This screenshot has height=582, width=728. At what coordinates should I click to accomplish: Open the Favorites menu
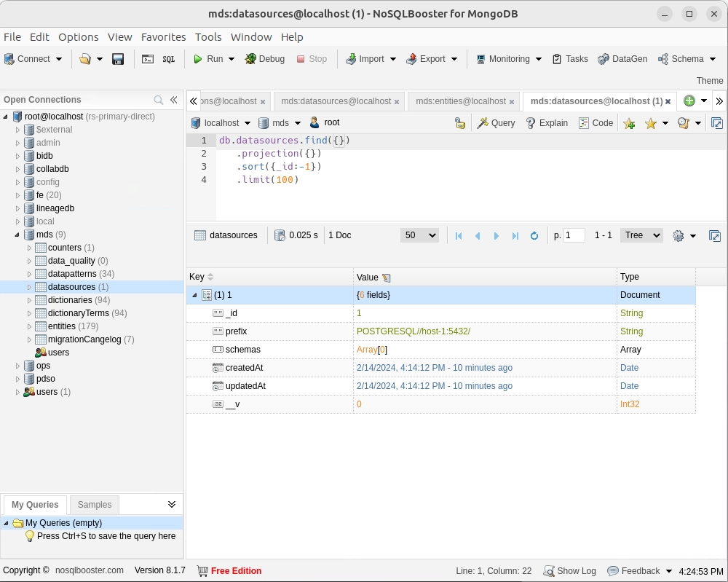point(163,37)
